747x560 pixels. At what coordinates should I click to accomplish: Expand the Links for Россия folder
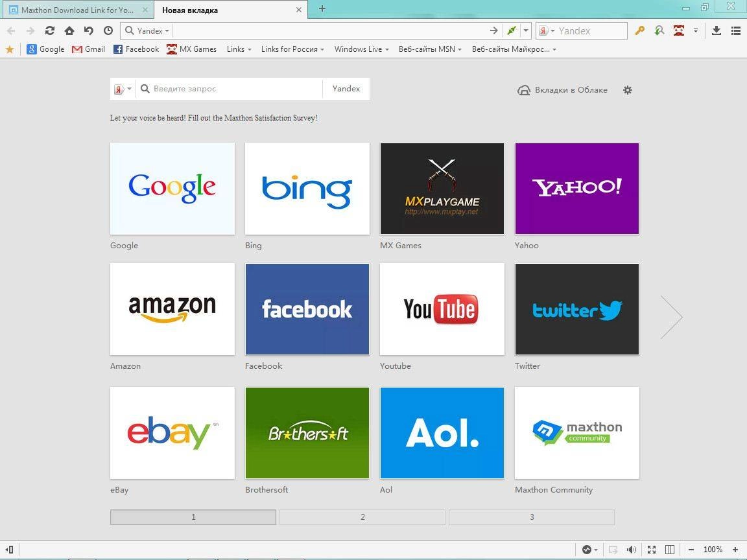(292, 49)
